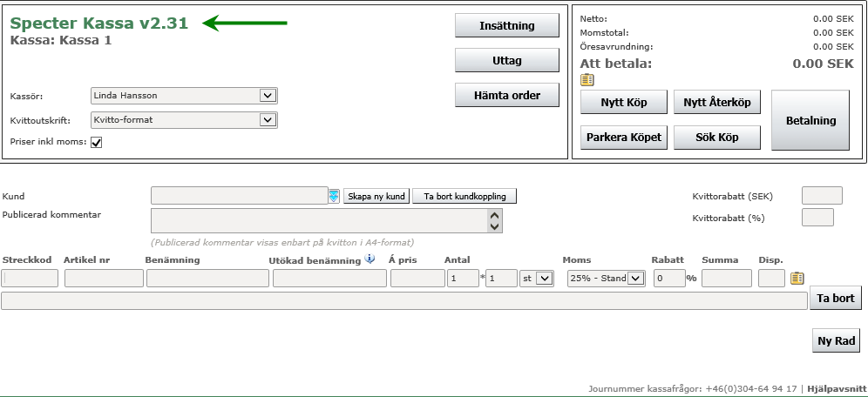Click Hämta order button
Image resolution: width=868 pixels, height=397 pixels.
click(506, 95)
